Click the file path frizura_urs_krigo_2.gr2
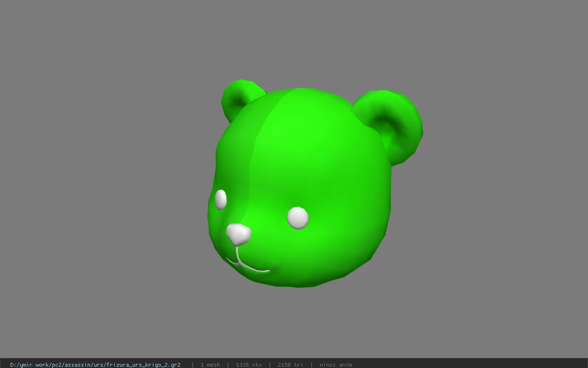588x368 pixels. coord(95,365)
